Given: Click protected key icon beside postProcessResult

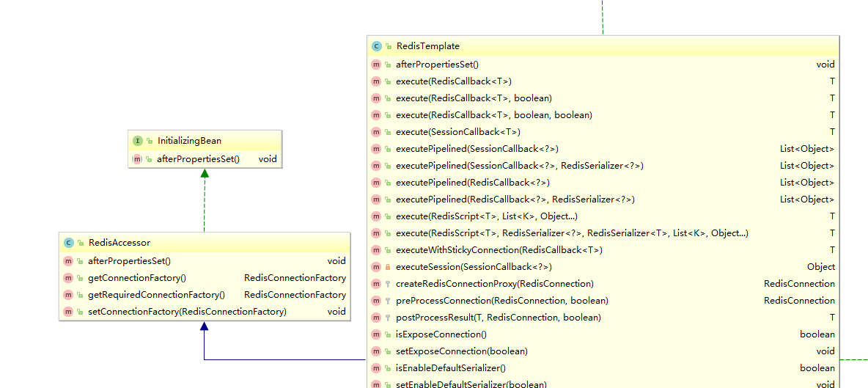Looking at the screenshot, I should (388, 318).
